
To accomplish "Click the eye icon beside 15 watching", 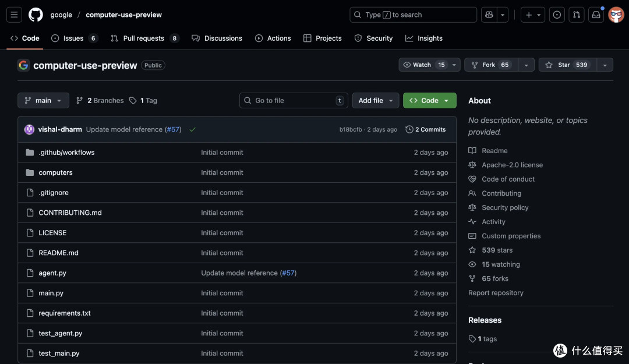I will point(472,264).
